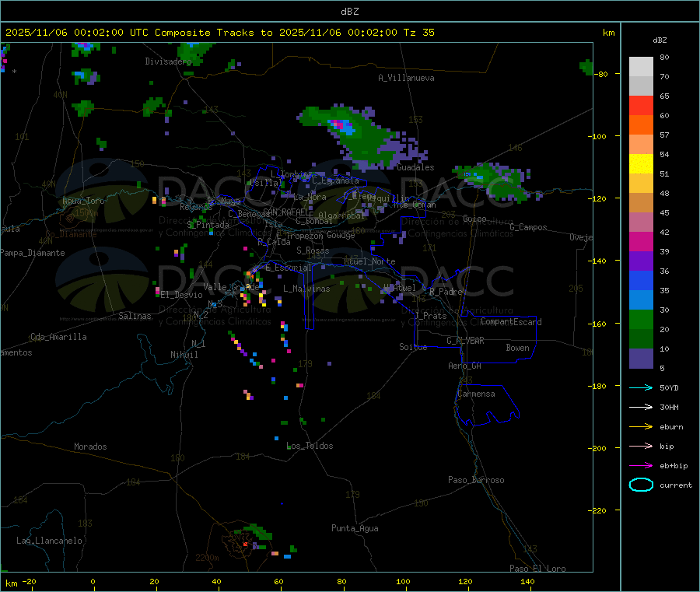
Task: Click the Cda_Amarilla map label
Action: pos(58,337)
